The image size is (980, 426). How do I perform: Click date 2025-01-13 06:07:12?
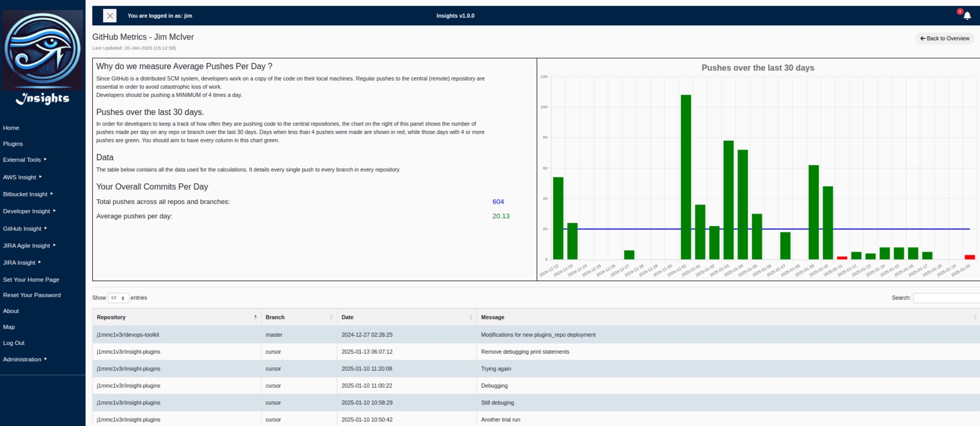point(367,352)
